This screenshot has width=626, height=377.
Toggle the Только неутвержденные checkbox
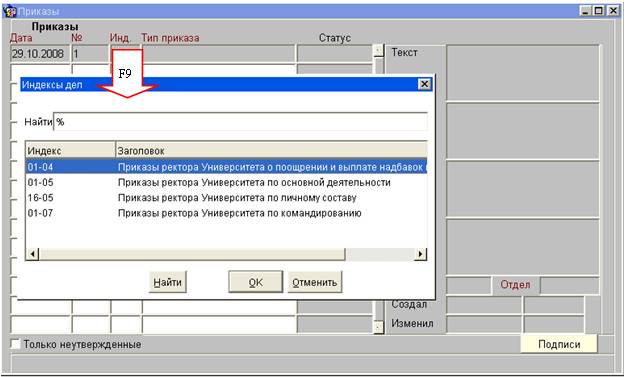click(x=15, y=344)
